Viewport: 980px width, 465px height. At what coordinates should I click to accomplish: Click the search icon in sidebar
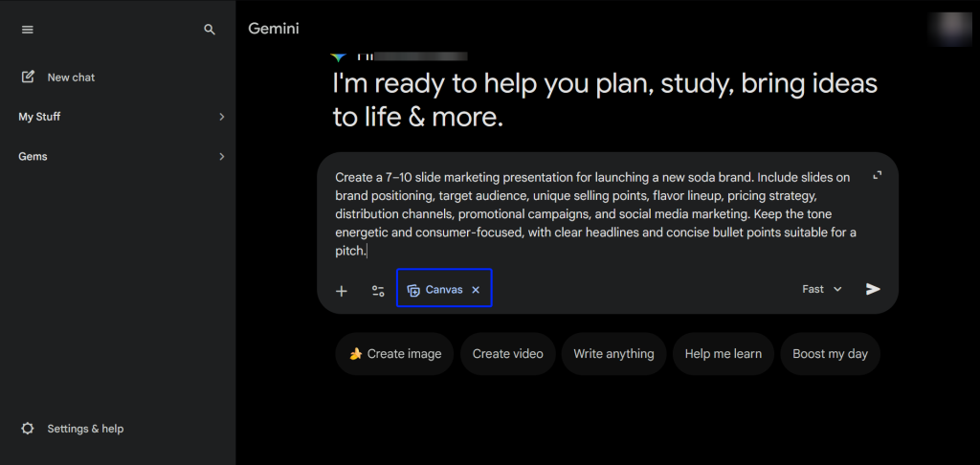coord(210,30)
